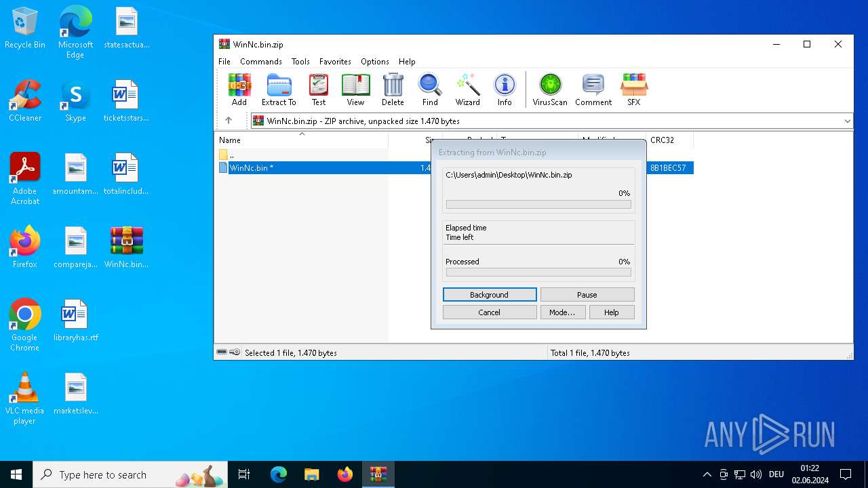
Task: Select the compareja... desktop file
Action: coord(75,247)
